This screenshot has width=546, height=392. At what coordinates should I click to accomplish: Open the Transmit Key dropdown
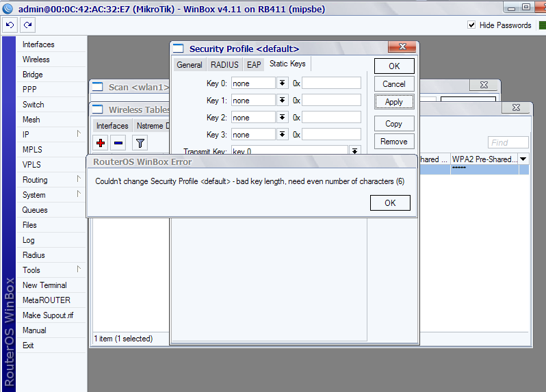354,151
